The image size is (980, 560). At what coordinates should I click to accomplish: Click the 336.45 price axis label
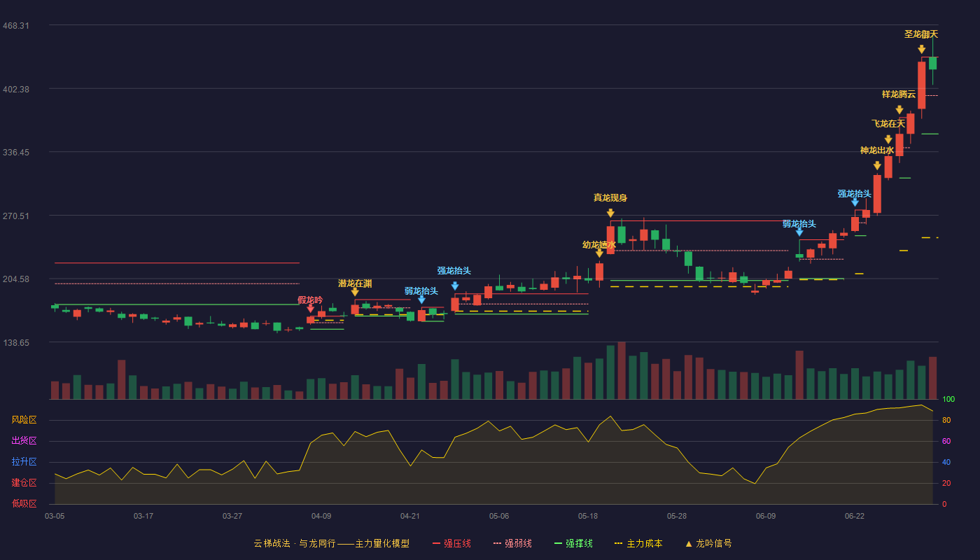(x=16, y=152)
